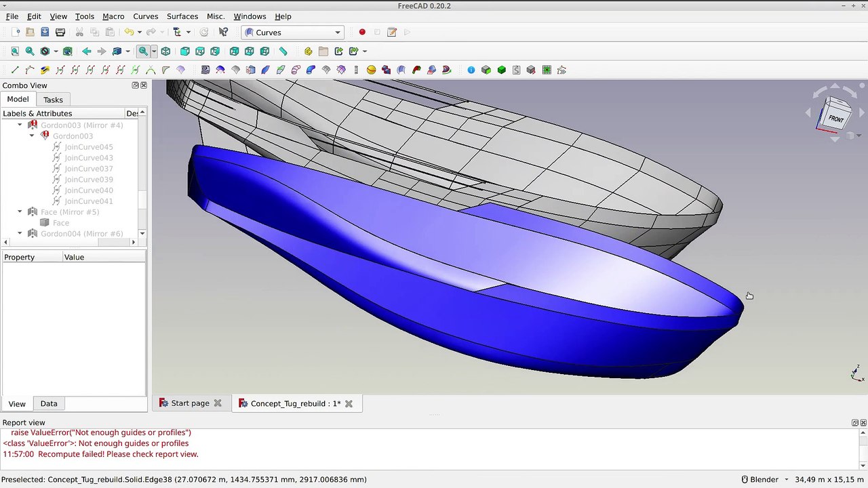This screenshot has height=488, width=868.
Task: Click the Fit selection magnifier icon
Action: tap(30, 51)
